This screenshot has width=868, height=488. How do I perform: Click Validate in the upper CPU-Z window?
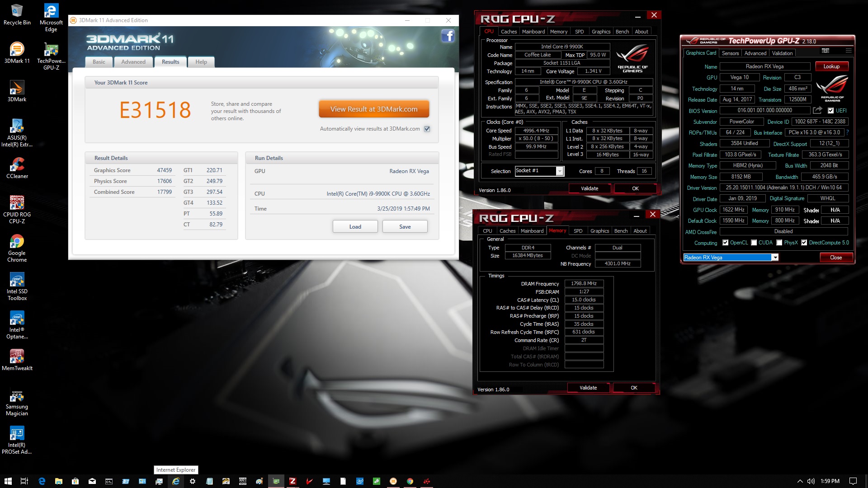(x=589, y=188)
